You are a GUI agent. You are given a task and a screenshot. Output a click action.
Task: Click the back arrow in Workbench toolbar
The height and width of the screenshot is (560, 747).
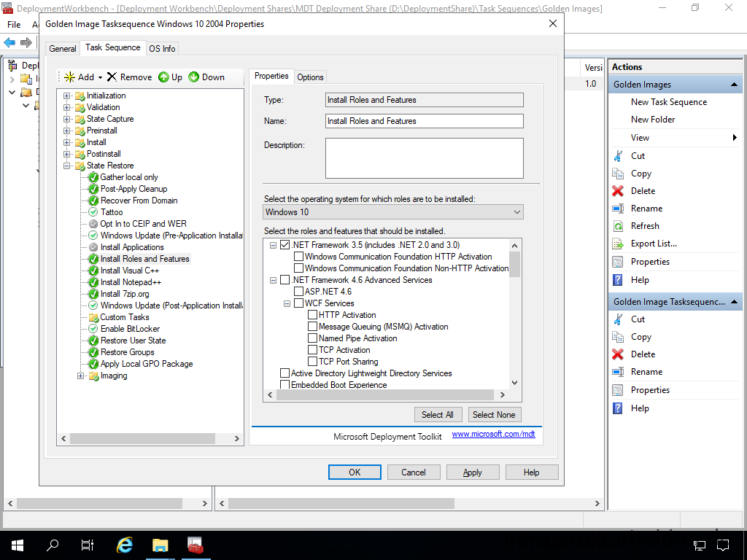click(x=9, y=42)
